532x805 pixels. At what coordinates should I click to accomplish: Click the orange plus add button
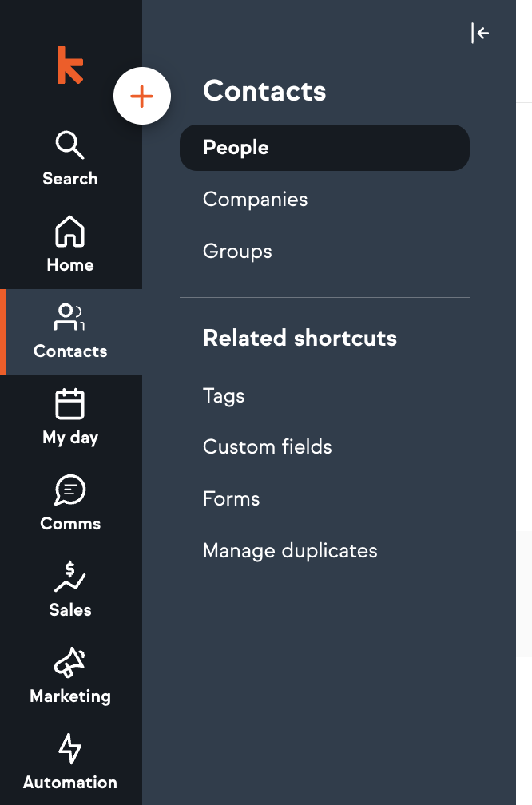141,97
